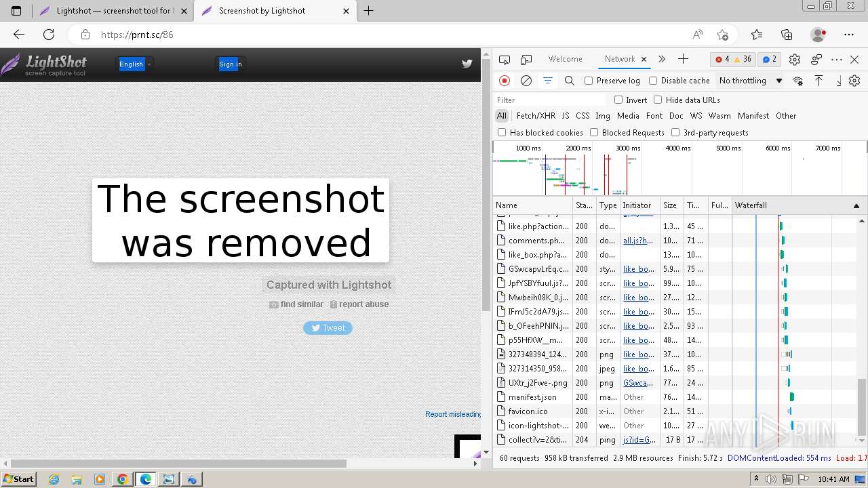Click the errors and warnings counter badge
Image resolution: width=868 pixels, height=488 pixels.
pyautogui.click(x=734, y=59)
